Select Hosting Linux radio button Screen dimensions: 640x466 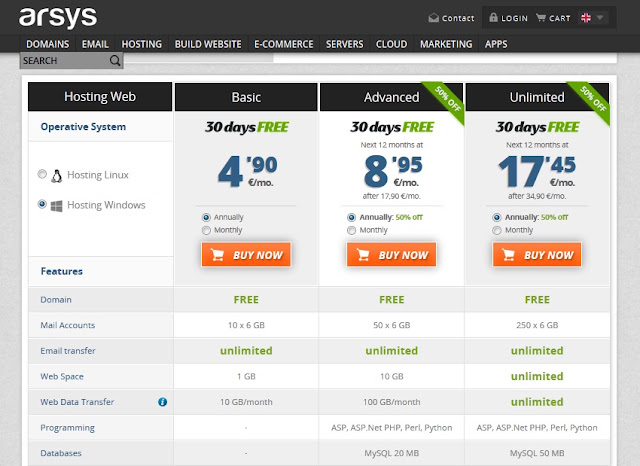tap(42, 174)
